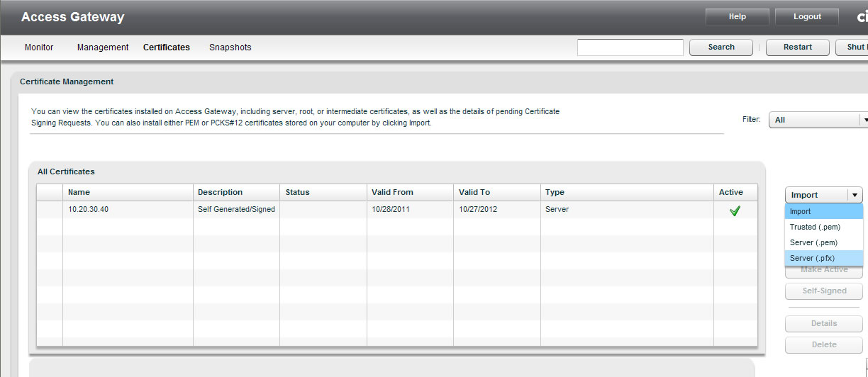Click the green Active checkmark icon

pyautogui.click(x=735, y=210)
